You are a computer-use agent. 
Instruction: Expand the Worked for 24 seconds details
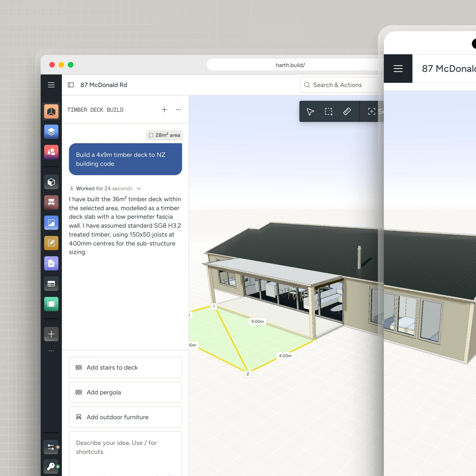(x=139, y=189)
